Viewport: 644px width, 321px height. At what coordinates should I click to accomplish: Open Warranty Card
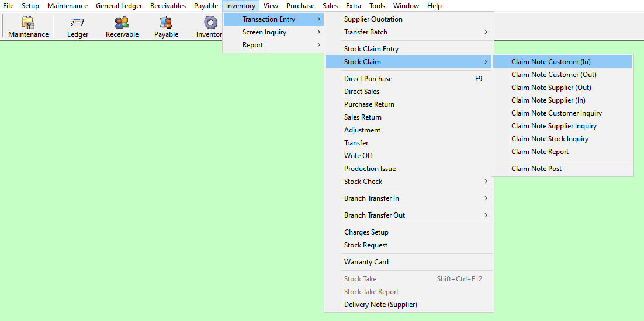409,262
